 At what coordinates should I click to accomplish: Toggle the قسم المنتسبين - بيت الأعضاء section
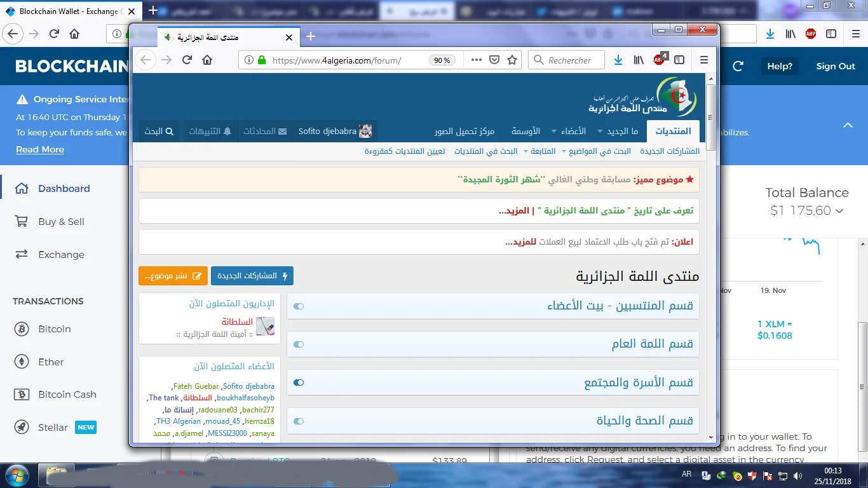coord(299,306)
